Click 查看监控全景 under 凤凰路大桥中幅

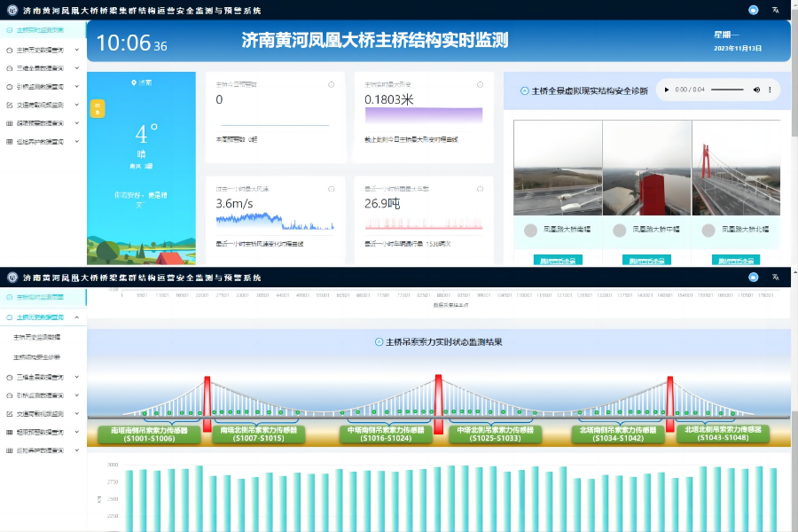pos(647,259)
